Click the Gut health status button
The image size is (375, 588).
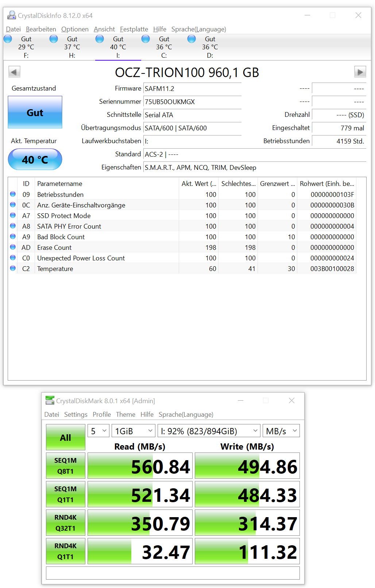35,112
